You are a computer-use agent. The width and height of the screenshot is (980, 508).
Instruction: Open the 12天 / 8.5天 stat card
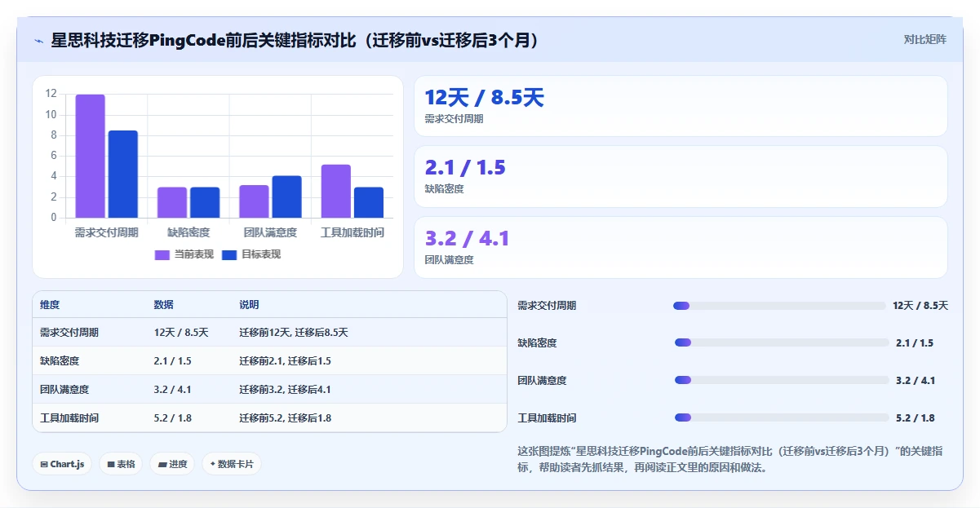coord(681,106)
